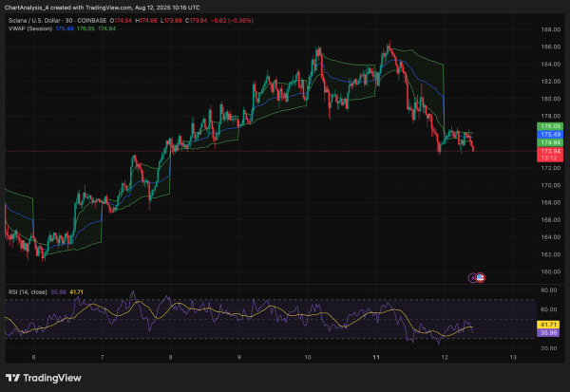
Task: Click the change value −0.62 (−0.36%)
Action: click(232, 21)
